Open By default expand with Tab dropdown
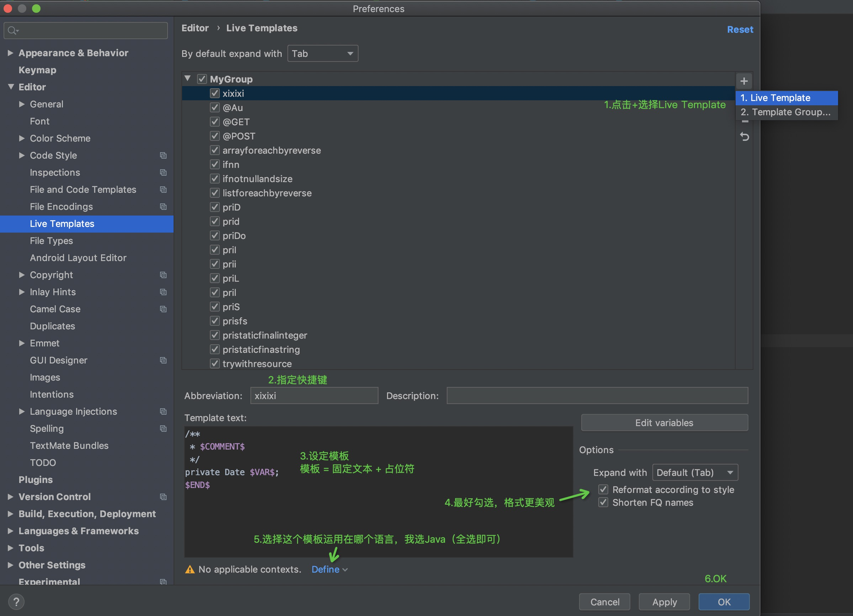 coord(322,54)
